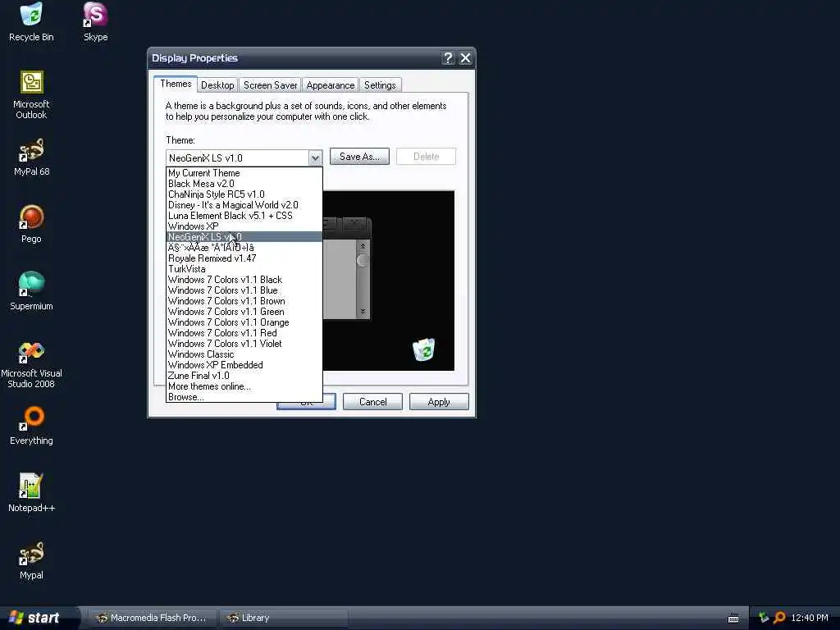Screen dimensions: 840x630
Task: Choose Windows 7 Colors v1.1 Orange
Action: [244, 322]
